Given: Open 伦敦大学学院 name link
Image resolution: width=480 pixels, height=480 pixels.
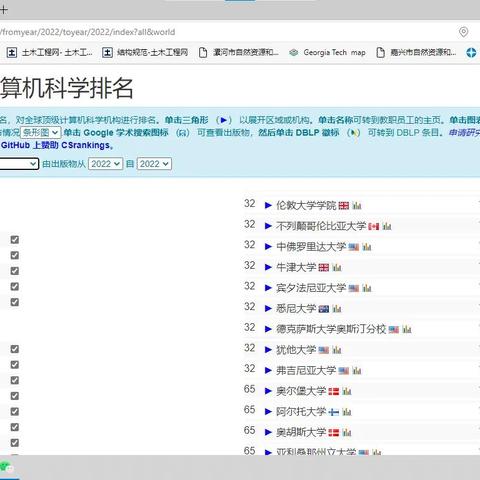Looking at the screenshot, I should [306, 205].
